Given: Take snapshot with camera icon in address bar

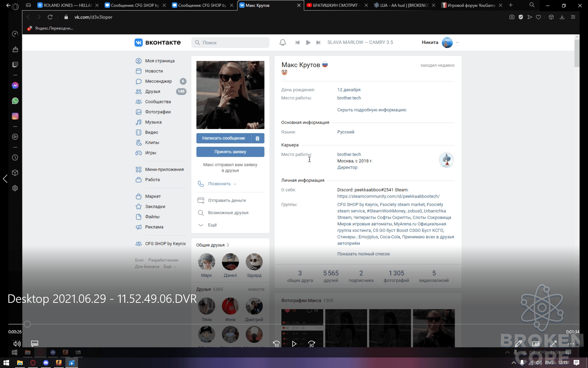Looking at the screenshot, I should click(512, 17).
